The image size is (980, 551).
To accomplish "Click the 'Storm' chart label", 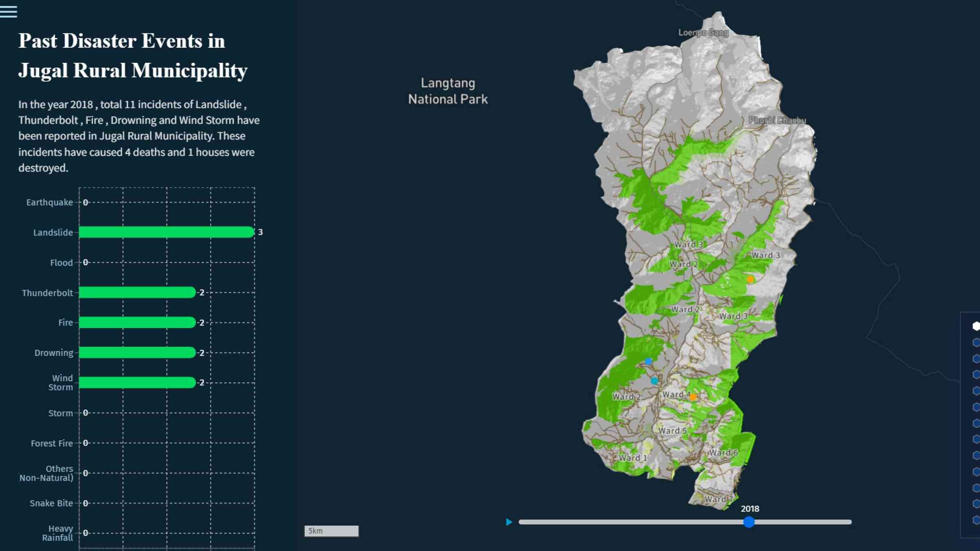I will pyautogui.click(x=60, y=413).
